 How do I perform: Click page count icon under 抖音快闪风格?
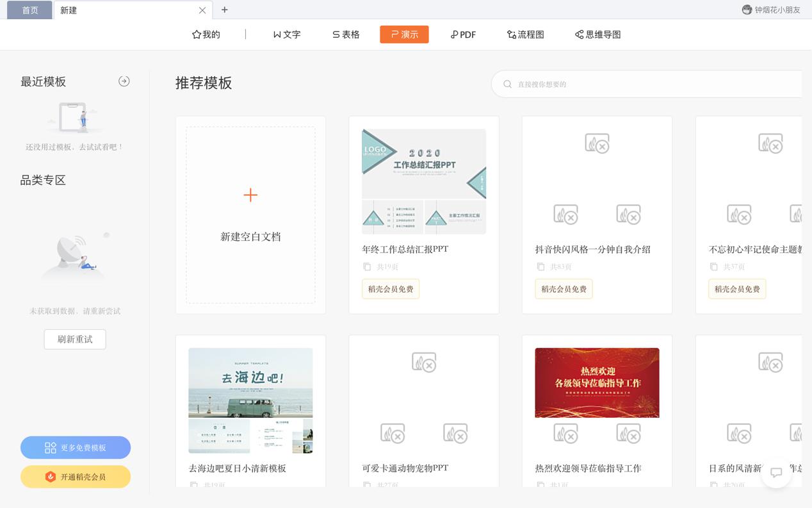540,266
